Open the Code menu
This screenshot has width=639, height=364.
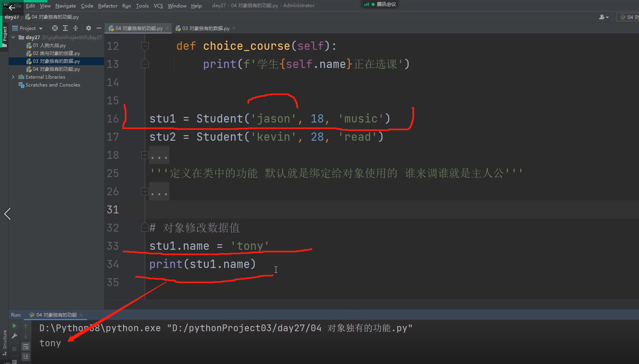(x=87, y=6)
